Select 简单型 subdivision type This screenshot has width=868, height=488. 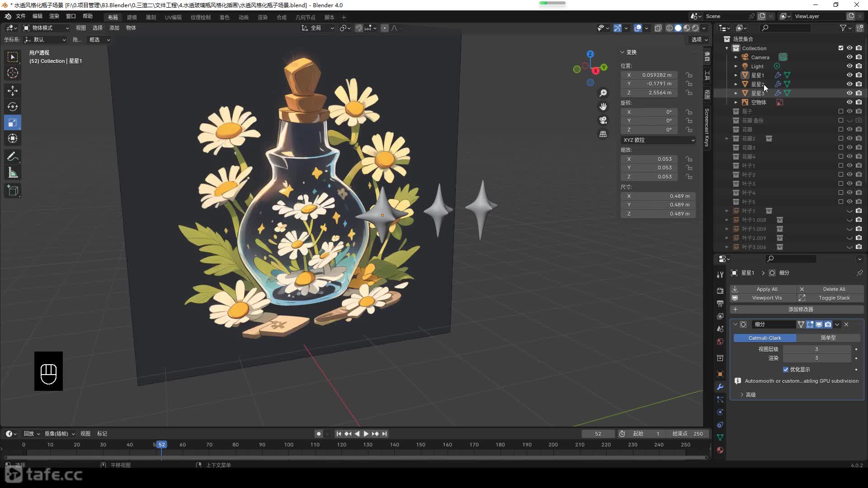828,338
